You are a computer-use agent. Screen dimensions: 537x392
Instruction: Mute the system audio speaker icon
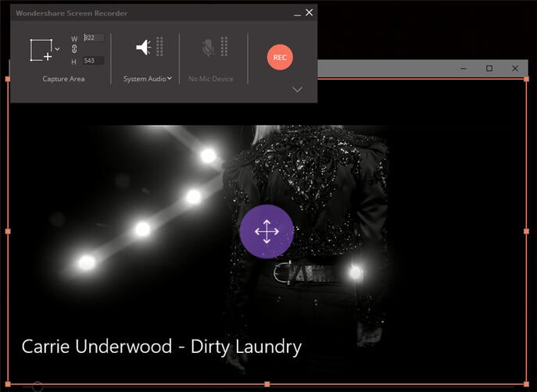[x=144, y=47]
